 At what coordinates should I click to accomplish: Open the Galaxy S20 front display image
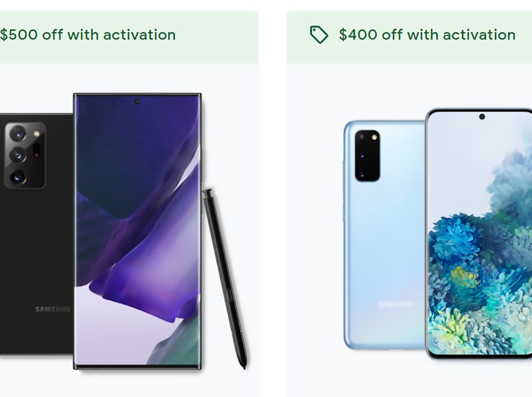point(479,233)
